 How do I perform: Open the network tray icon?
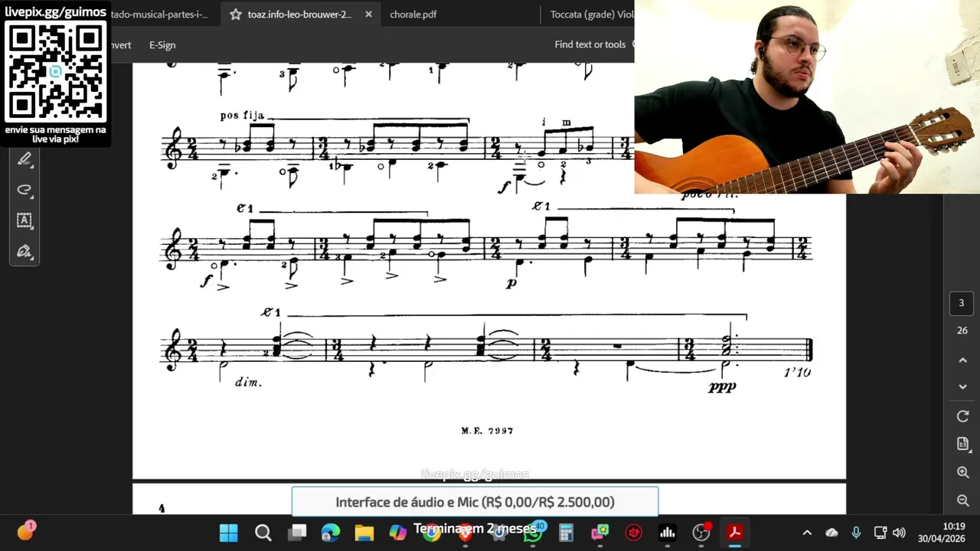[880, 533]
